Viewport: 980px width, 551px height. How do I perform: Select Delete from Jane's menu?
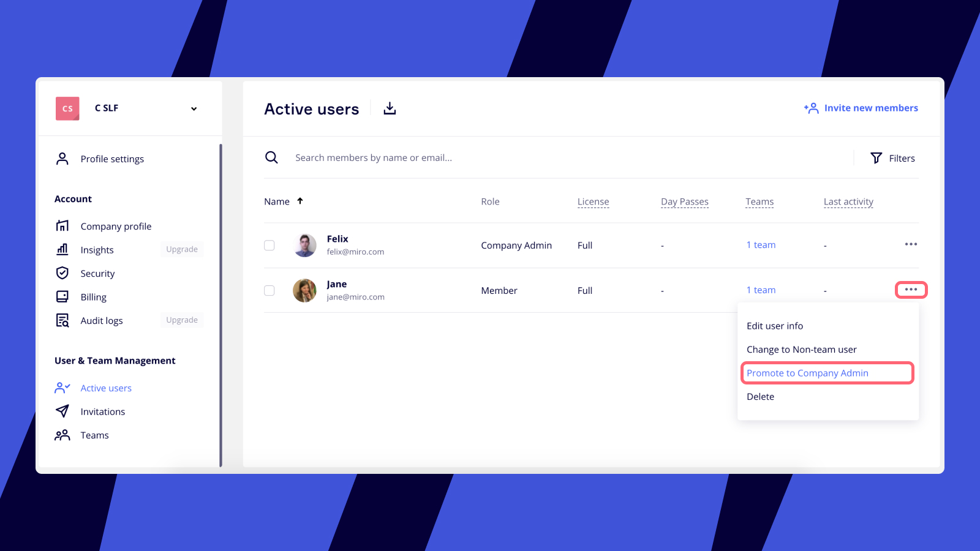coord(760,397)
